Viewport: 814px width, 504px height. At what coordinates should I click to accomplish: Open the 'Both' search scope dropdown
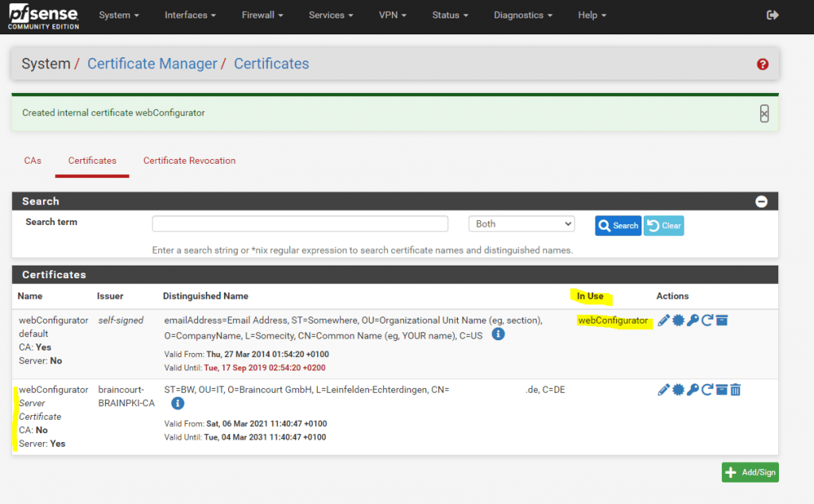click(x=521, y=223)
